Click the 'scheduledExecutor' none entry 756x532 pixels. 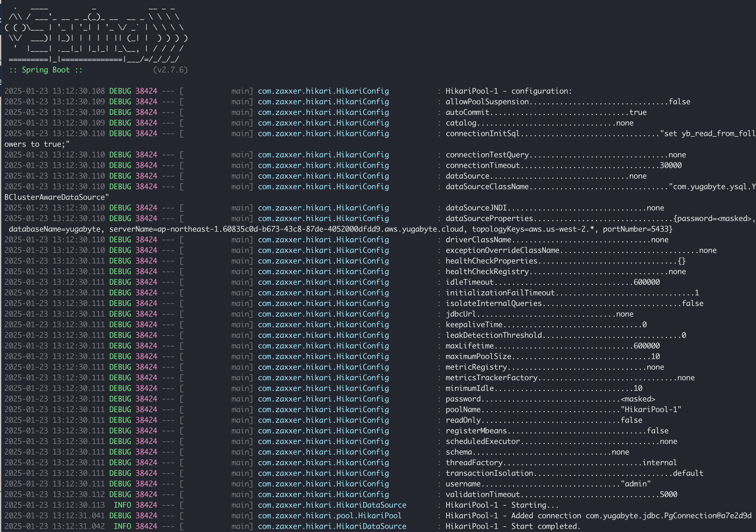coord(562,441)
